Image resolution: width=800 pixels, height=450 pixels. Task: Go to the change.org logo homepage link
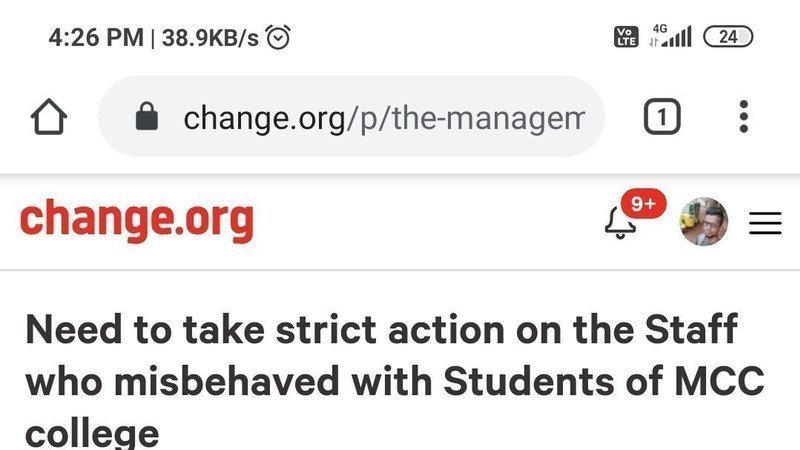pos(136,221)
